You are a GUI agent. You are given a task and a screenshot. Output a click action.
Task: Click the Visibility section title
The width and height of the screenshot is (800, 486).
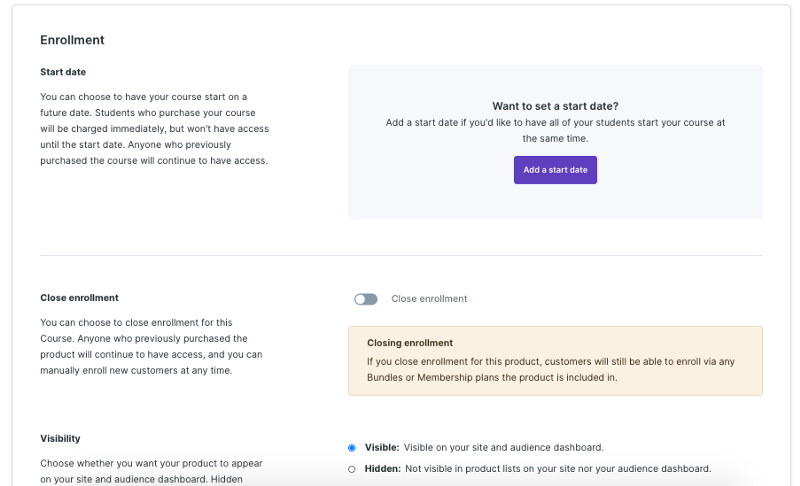point(60,438)
